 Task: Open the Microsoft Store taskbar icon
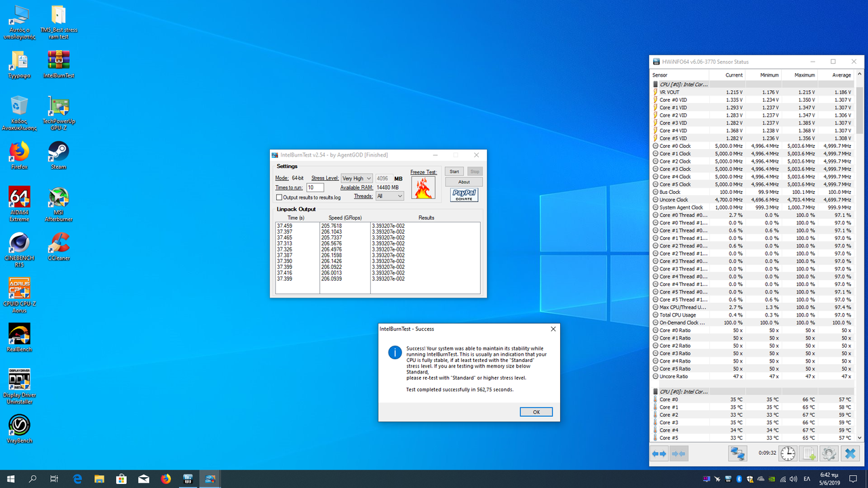pos(121,479)
